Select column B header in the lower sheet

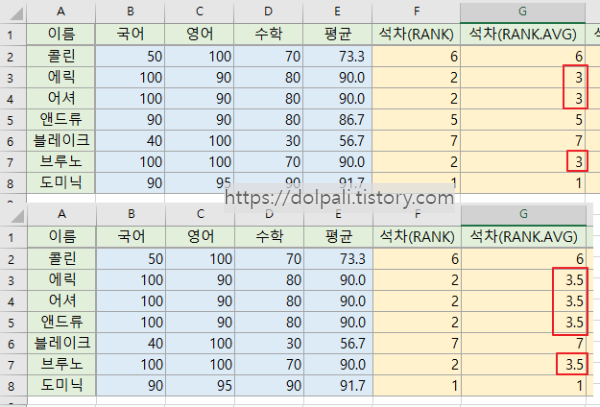[131, 215]
